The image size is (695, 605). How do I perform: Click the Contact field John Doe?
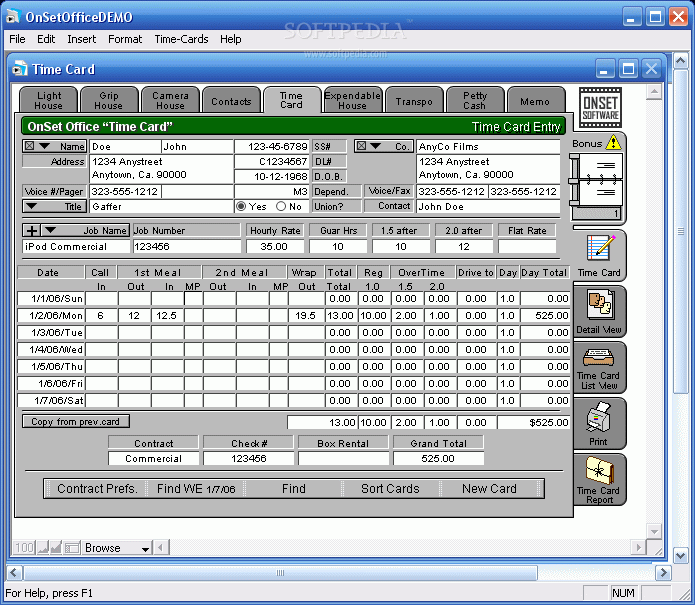coord(488,207)
